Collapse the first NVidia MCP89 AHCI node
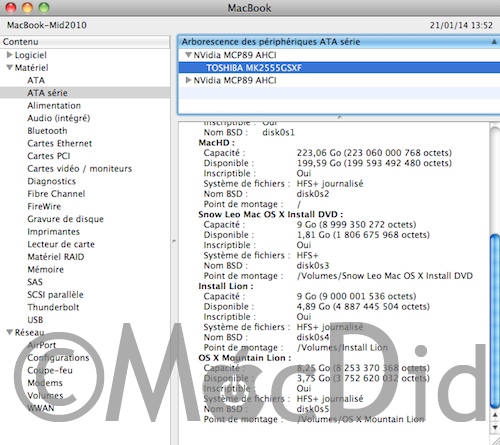This screenshot has height=445, width=500. pyautogui.click(x=188, y=55)
